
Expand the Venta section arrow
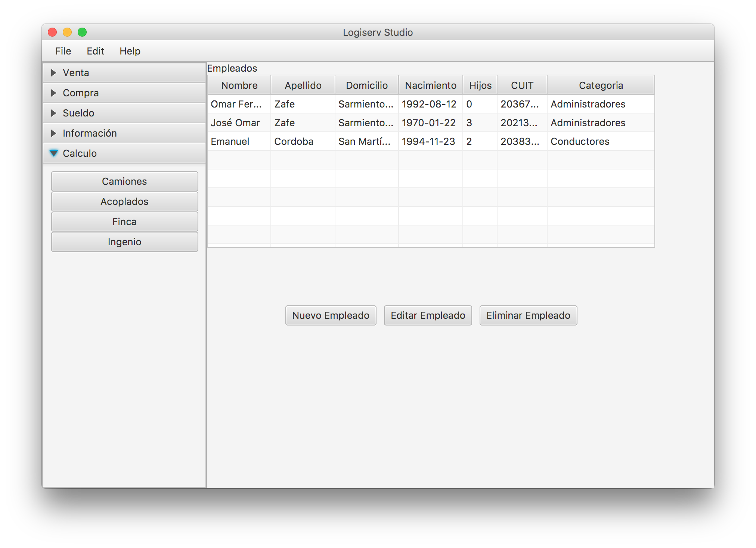(x=53, y=73)
